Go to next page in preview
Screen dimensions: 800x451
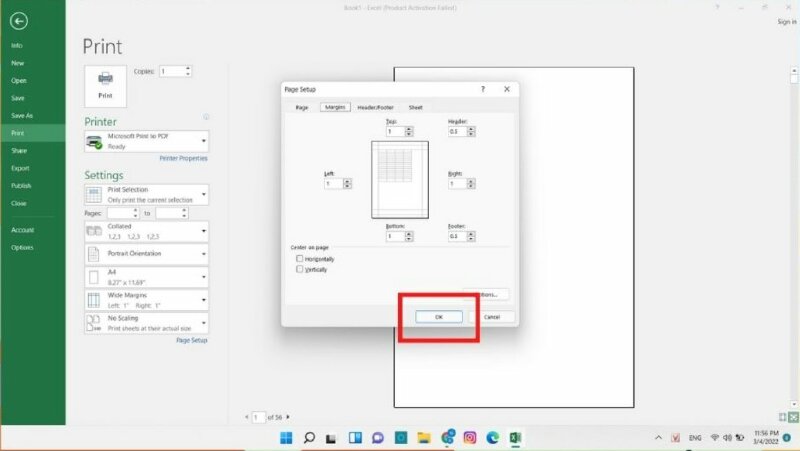[x=288, y=417]
